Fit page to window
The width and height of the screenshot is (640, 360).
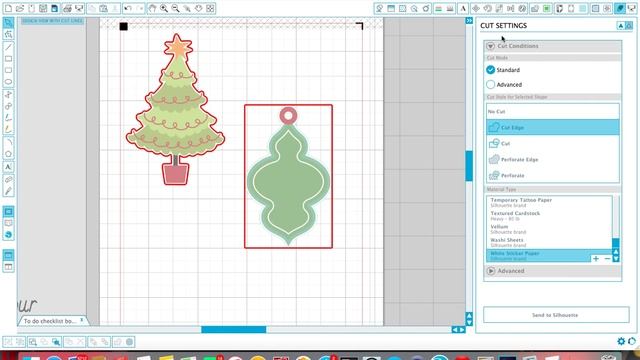(x=210, y=8)
